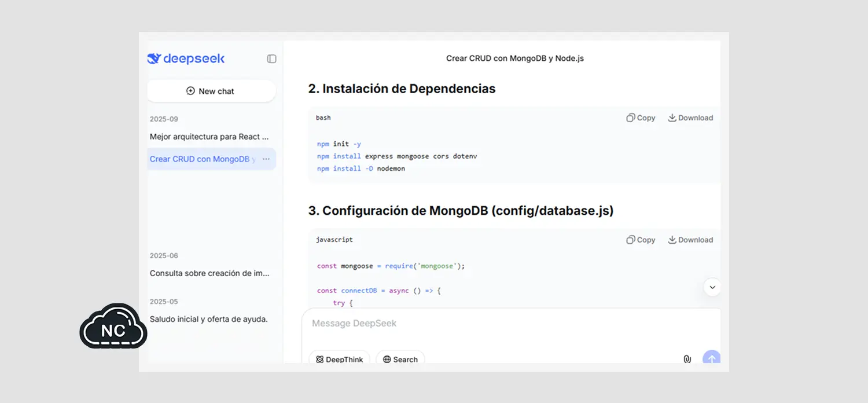This screenshot has height=403, width=868.
Task: Click the chat title 'Crear CRUD con MongoDB y Node.js'
Action: pos(514,58)
